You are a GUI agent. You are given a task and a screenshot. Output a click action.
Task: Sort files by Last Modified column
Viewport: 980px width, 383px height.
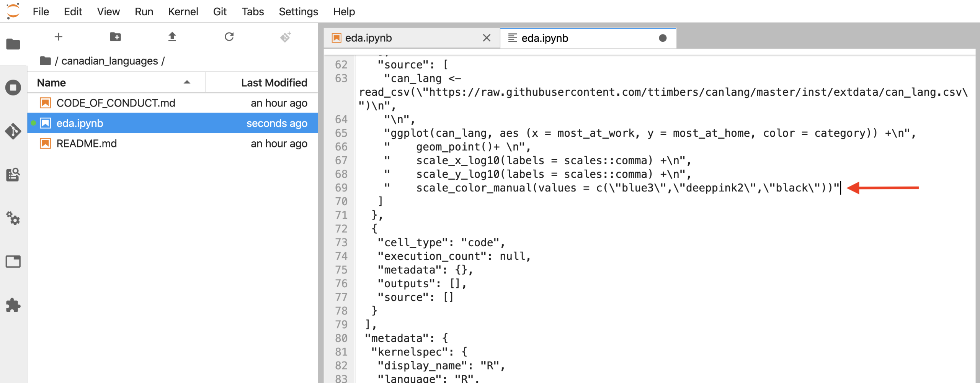point(274,83)
